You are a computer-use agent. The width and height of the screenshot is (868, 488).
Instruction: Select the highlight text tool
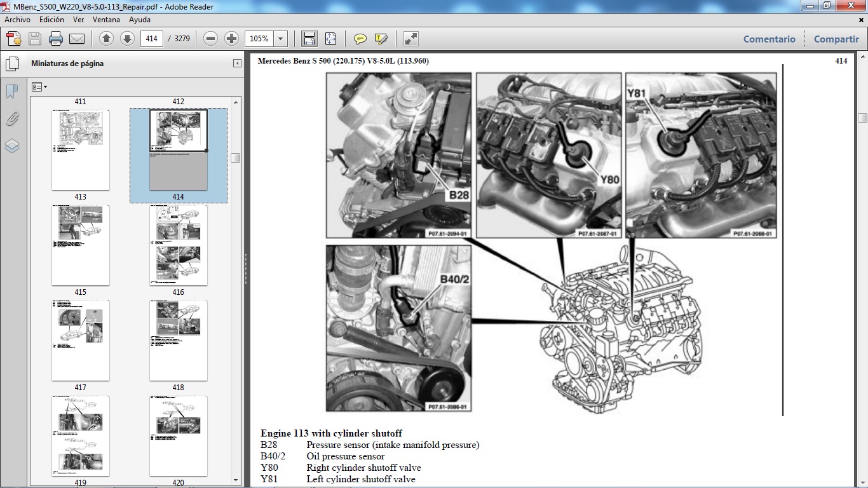[x=381, y=39]
